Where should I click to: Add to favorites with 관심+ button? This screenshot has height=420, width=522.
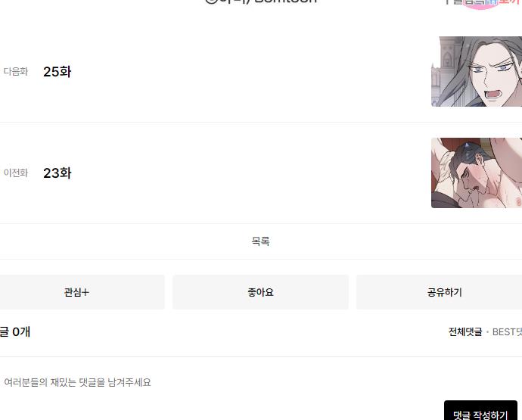pos(77,292)
